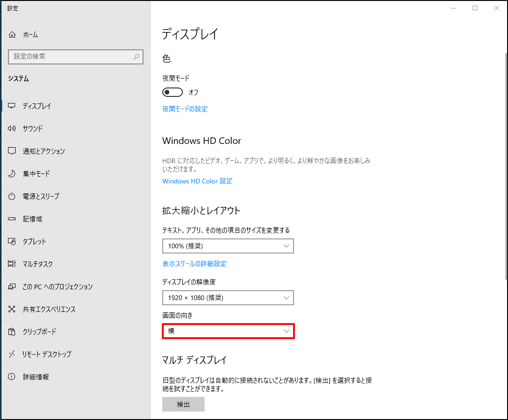Open マルチタスク multitasking settings icon
The height and width of the screenshot is (420, 508).
tap(12, 264)
